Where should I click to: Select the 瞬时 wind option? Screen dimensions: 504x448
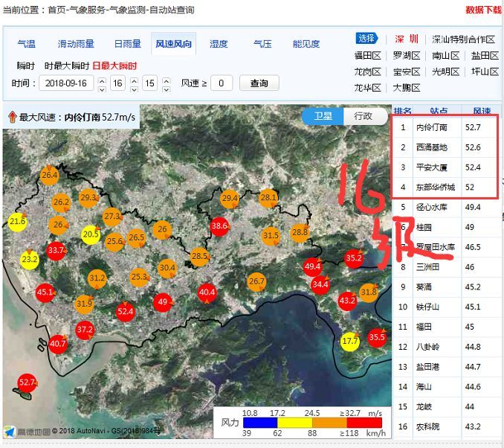point(25,66)
